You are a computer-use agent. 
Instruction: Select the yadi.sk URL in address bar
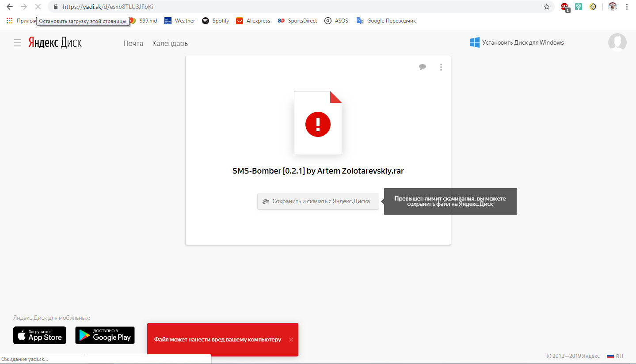(108, 7)
